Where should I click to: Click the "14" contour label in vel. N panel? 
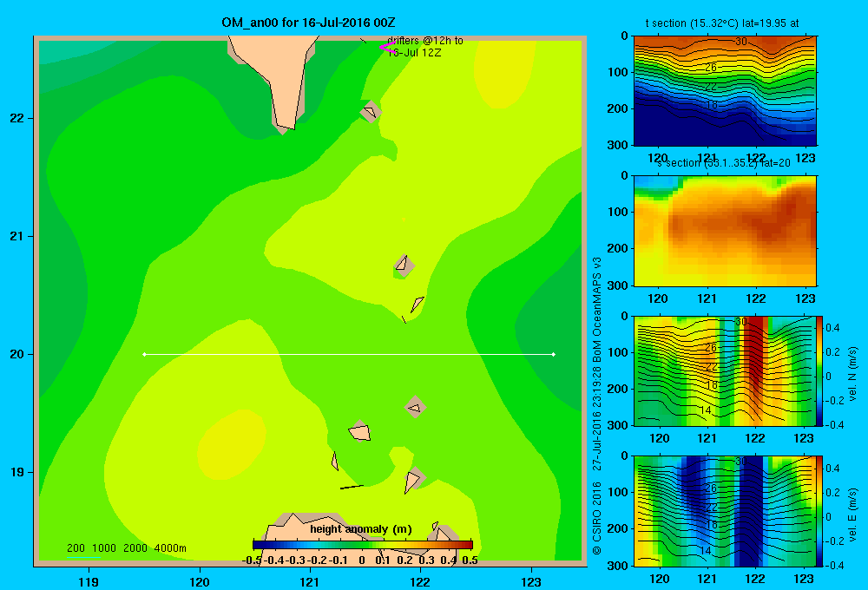tap(706, 410)
